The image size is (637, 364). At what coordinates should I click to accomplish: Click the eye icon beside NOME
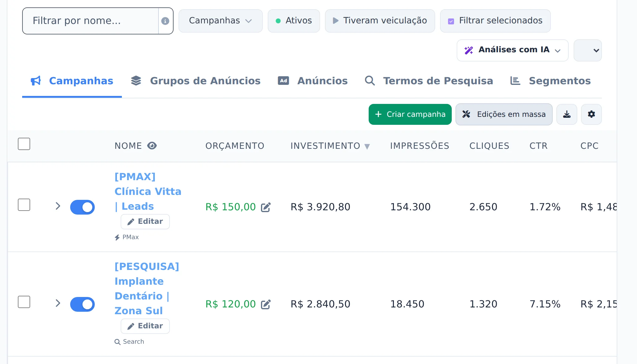point(152,146)
